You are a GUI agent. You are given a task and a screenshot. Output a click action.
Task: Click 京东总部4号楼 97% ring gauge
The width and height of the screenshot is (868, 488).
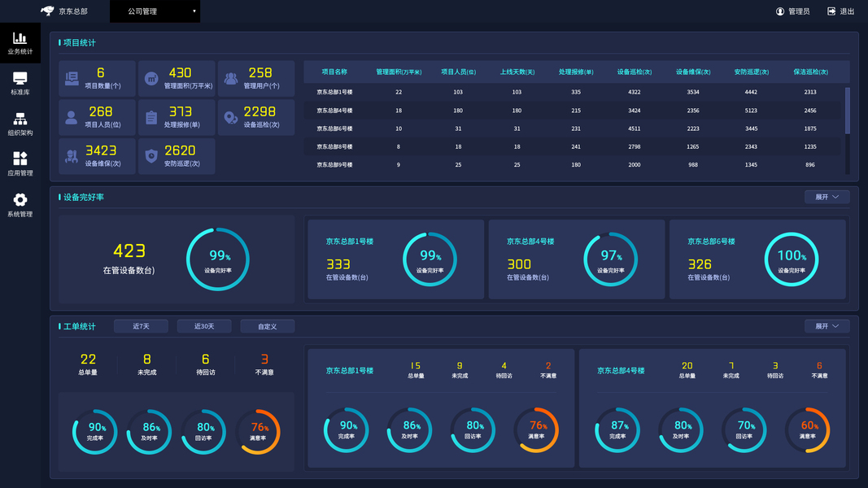[x=611, y=259]
